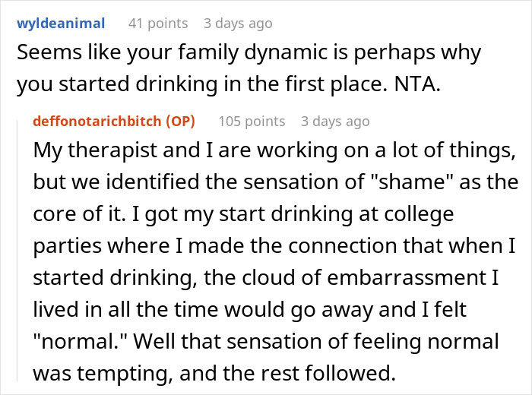
Task: Click the quoted word "normal."
Action: (x=81, y=341)
